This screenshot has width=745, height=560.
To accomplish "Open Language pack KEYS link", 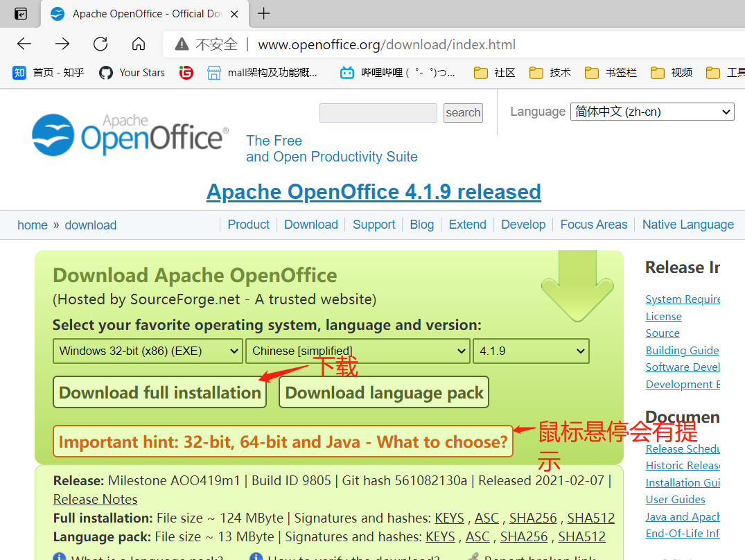I will tap(441, 537).
